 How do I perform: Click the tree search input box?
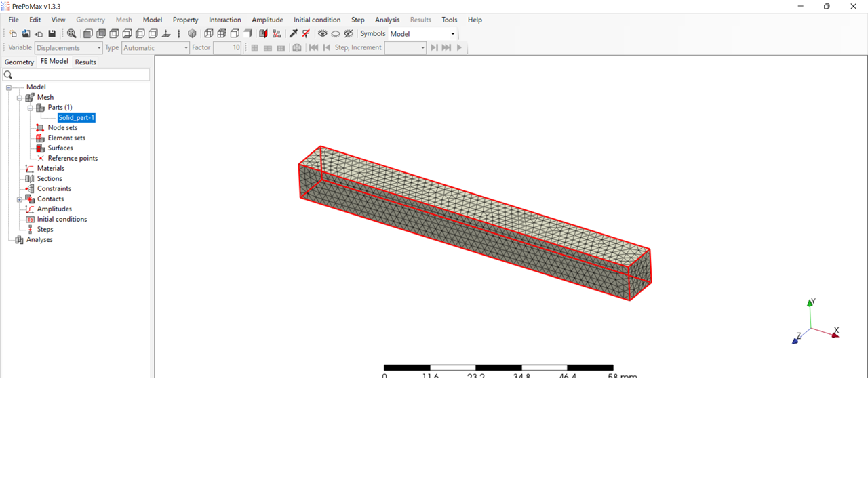(x=75, y=75)
